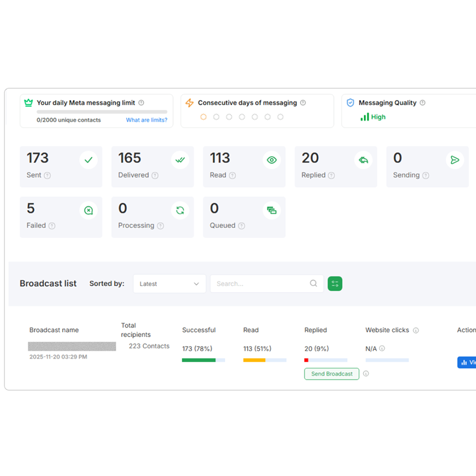This screenshot has height=476, width=476.
Task: Click the paper-plane icon on the Sending card
Action: [455, 160]
